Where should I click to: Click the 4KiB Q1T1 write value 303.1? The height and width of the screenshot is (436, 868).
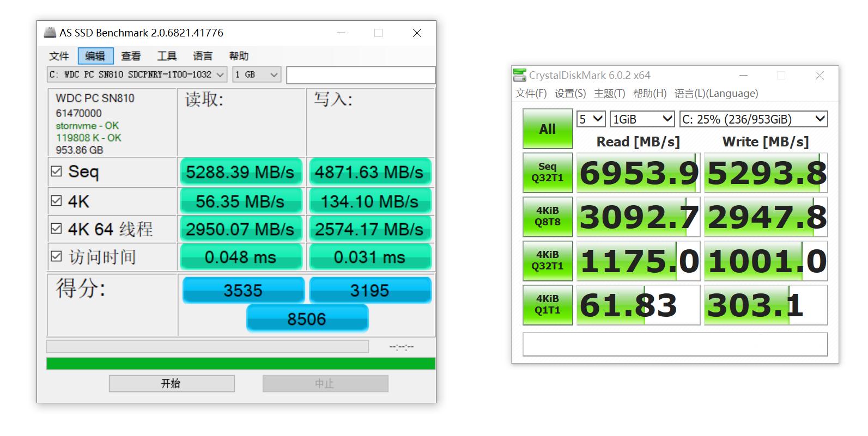(x=766, y=305)
